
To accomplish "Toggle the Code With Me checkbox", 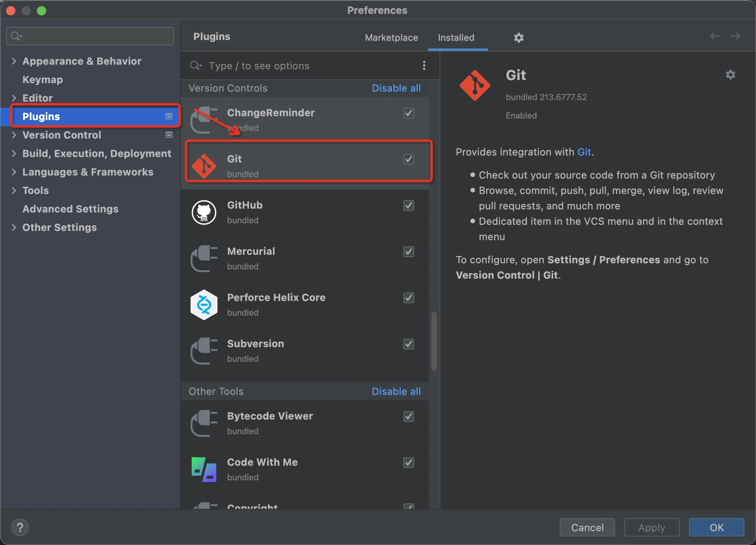I will click(x=409, y=463).
